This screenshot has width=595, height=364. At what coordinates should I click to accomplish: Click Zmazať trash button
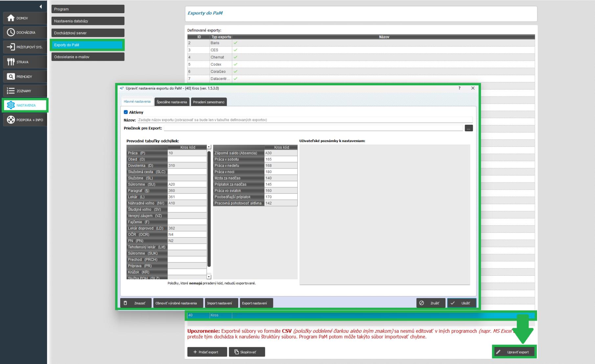click(136, 303)
